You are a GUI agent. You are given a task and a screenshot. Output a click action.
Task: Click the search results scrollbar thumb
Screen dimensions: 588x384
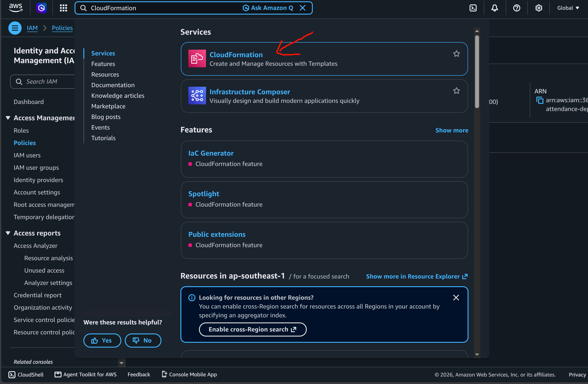[477, 72]
